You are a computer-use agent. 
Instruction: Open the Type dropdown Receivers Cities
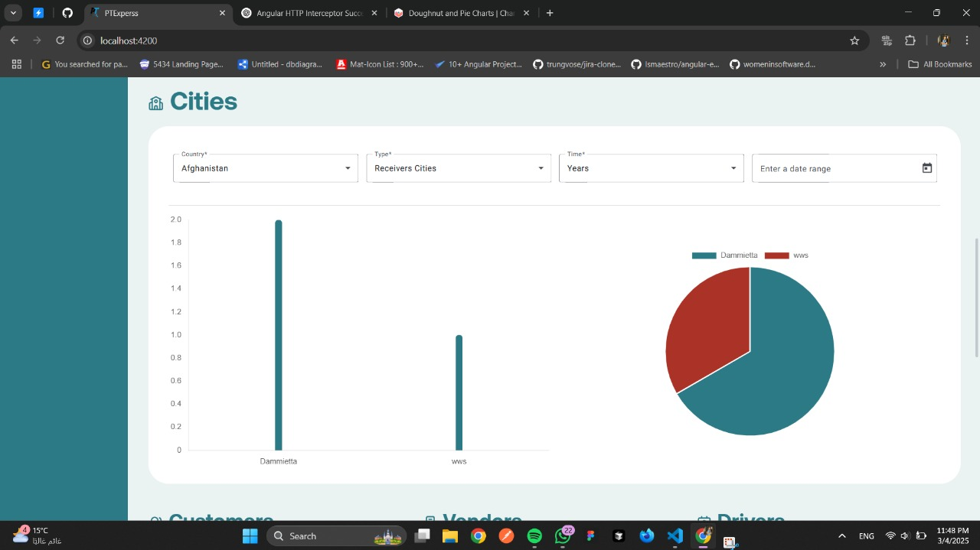click(458, 168)
